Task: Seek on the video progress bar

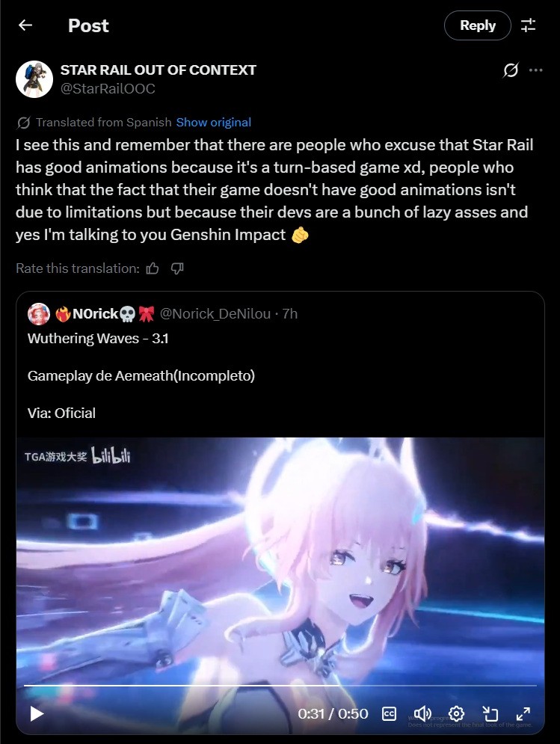Action: [x=280, y=686]
